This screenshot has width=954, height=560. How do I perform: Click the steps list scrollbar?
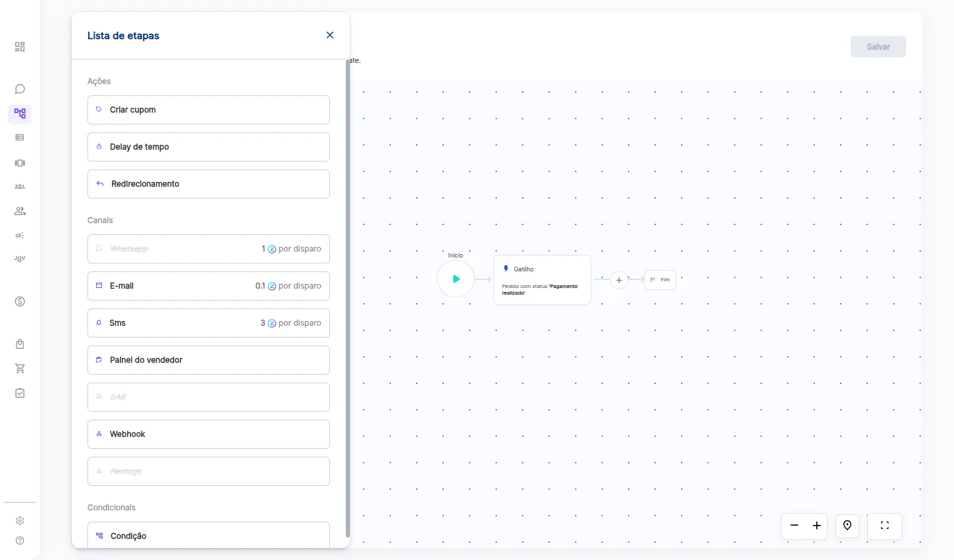coord(348,299)
